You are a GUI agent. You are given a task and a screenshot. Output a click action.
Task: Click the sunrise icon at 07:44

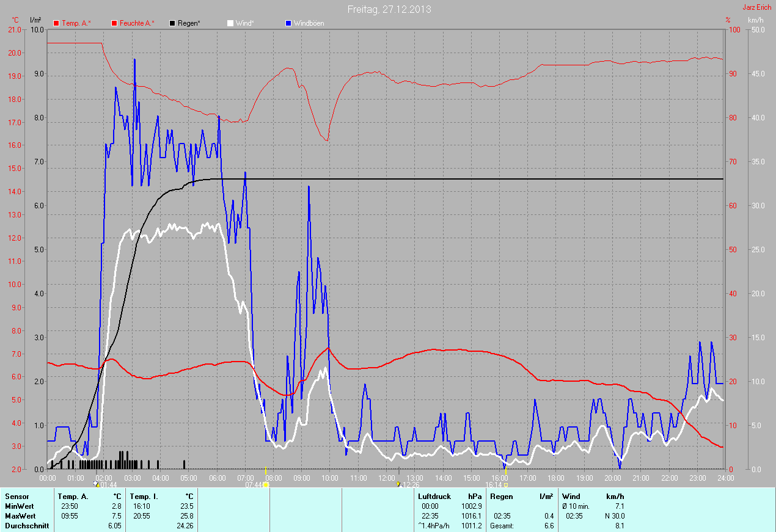266,484
